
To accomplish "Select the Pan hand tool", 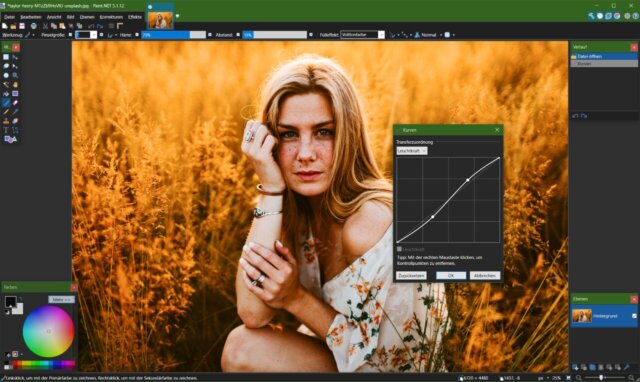I will coord(15,84).
